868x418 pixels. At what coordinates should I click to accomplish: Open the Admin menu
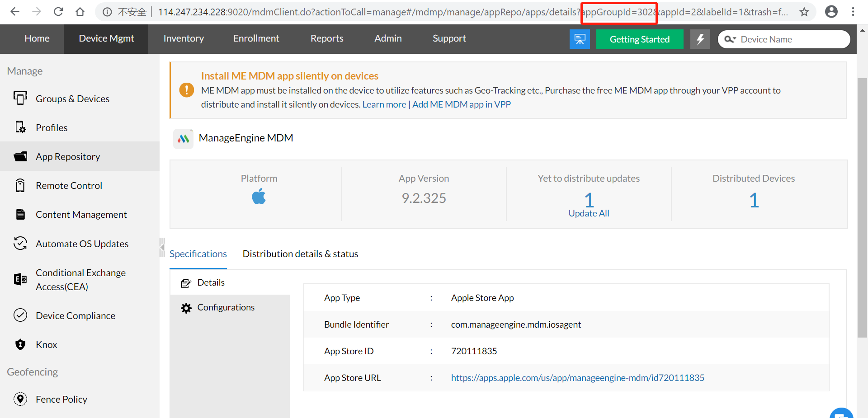point(388,39)
